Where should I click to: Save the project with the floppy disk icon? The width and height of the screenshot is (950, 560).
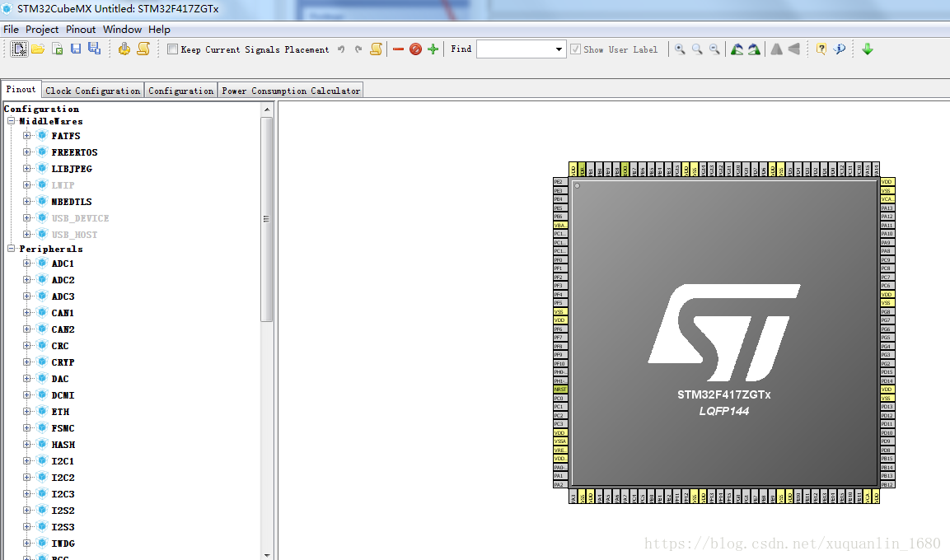point(76,49)
